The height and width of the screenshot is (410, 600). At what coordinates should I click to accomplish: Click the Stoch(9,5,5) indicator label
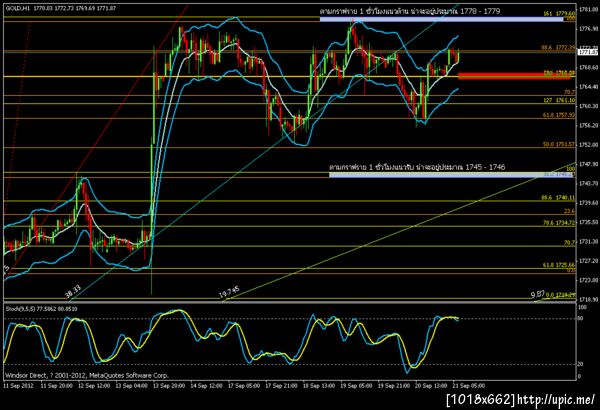tap(41, 309)
